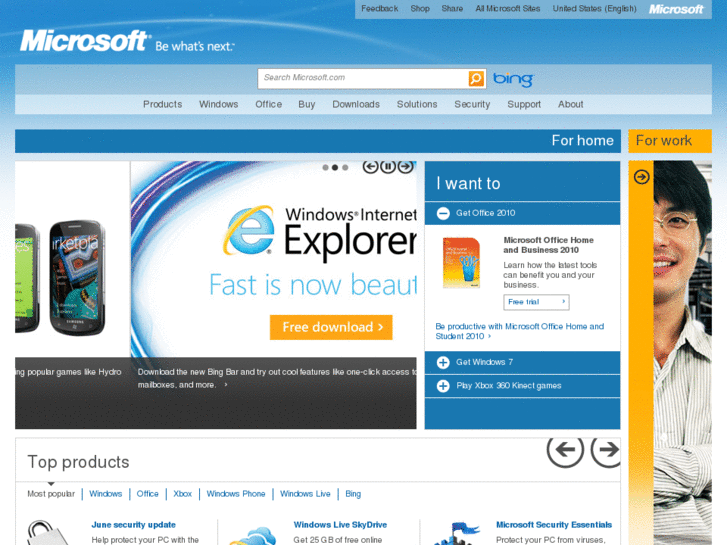Select the Windows tab under Top products
The image size is (727, 545).
pos(105,494)
